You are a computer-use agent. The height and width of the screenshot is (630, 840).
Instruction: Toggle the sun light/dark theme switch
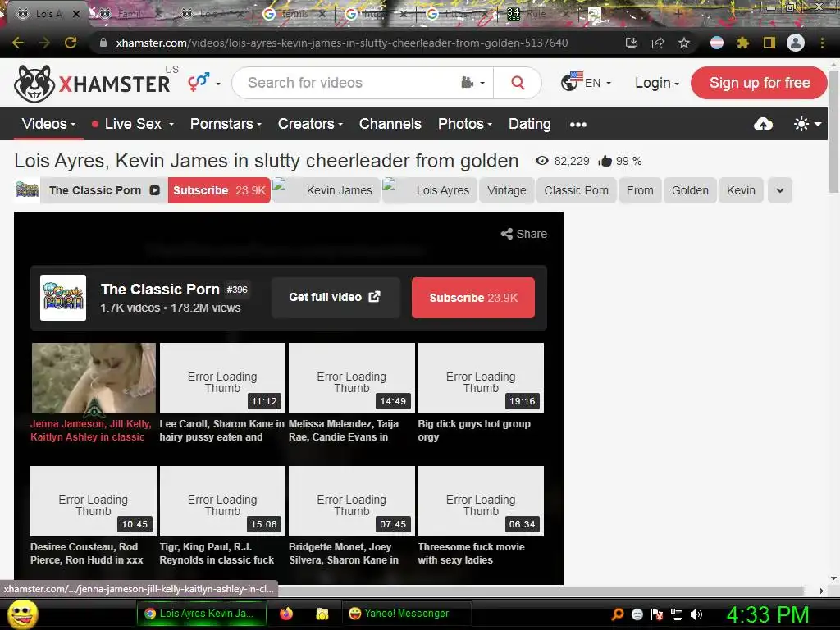click(807, 125)
